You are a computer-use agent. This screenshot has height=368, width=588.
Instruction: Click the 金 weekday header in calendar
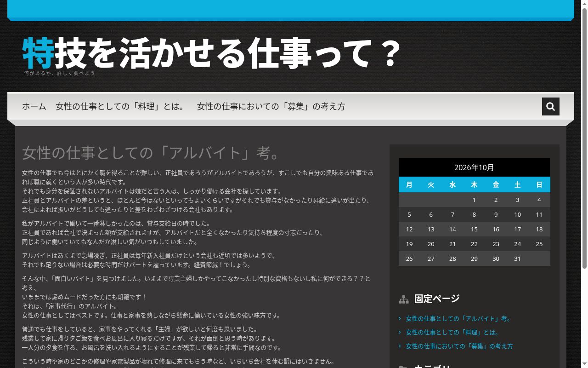pyautogui.click(x=496, y=184)
